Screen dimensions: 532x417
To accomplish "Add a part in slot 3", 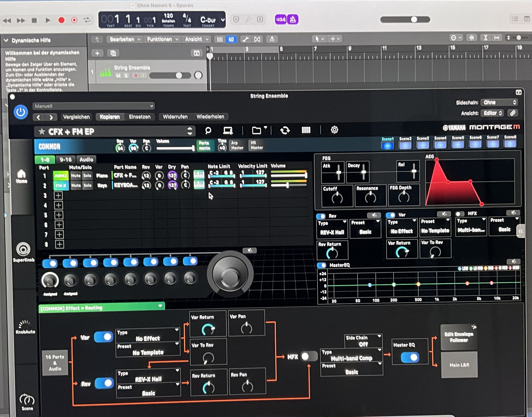I will (58, 196).
